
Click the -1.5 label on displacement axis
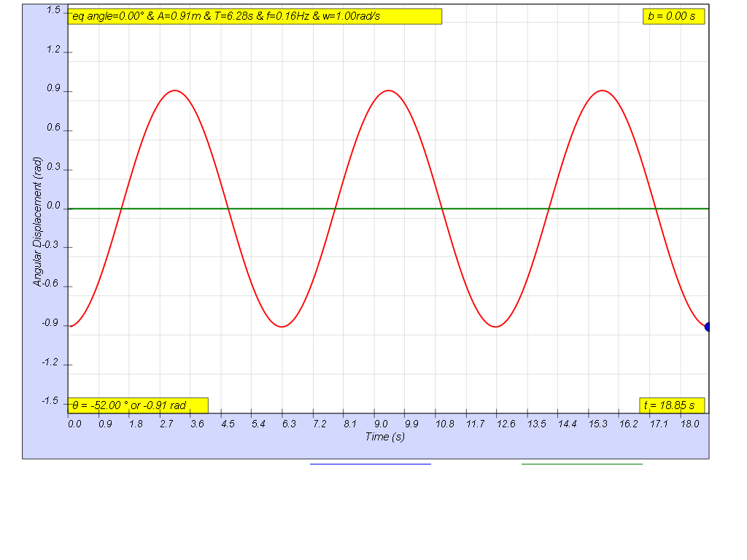point(50,401)
